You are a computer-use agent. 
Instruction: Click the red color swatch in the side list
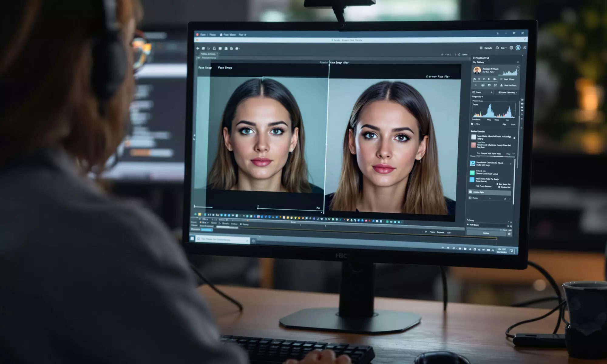[473, 145]
